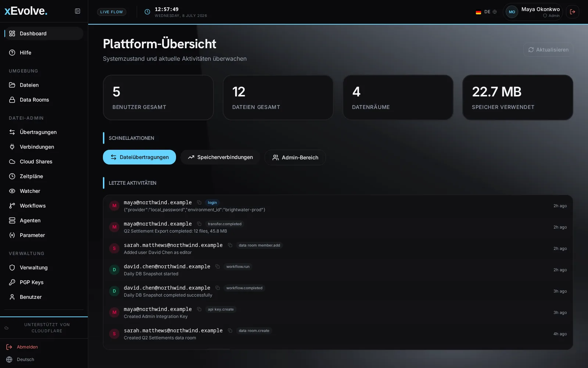Viewport: 588px width, 368px height.
Task: Copy email in transfer.completed row
Action: tap(199, 224)
